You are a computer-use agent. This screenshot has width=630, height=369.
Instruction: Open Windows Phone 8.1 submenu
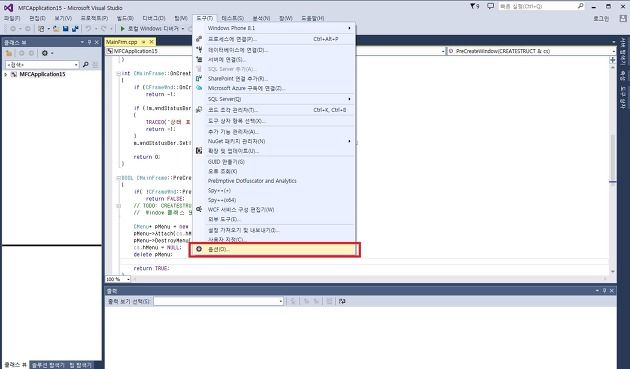274,28
